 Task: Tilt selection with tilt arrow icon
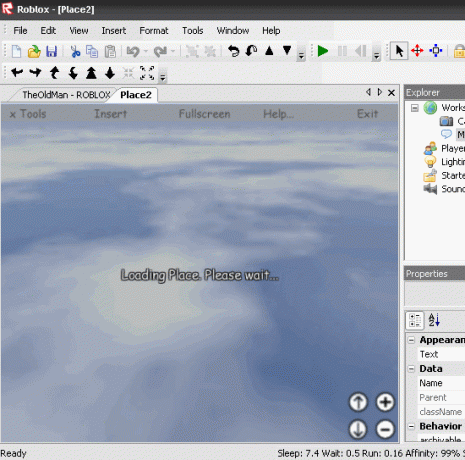(251, 51)
